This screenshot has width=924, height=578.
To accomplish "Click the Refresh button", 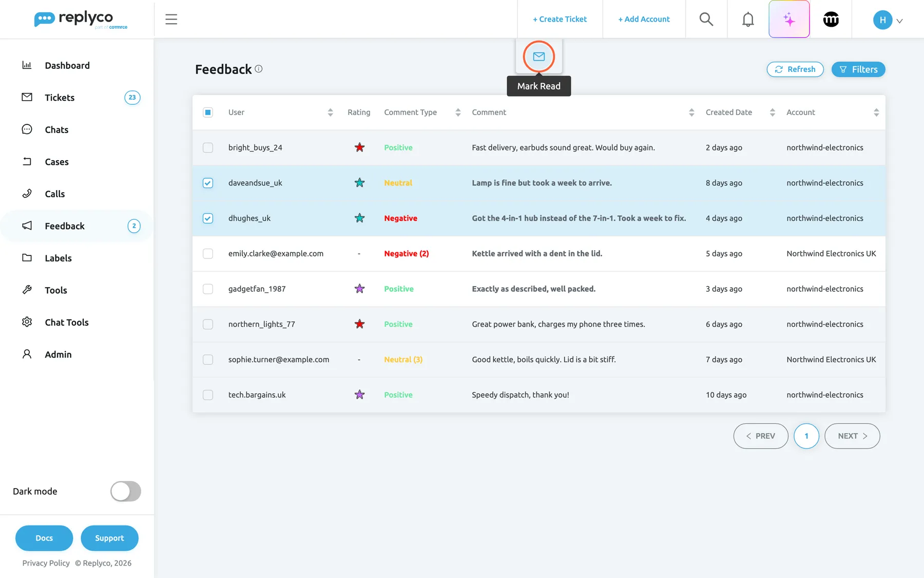I will [x=795, y=69].
